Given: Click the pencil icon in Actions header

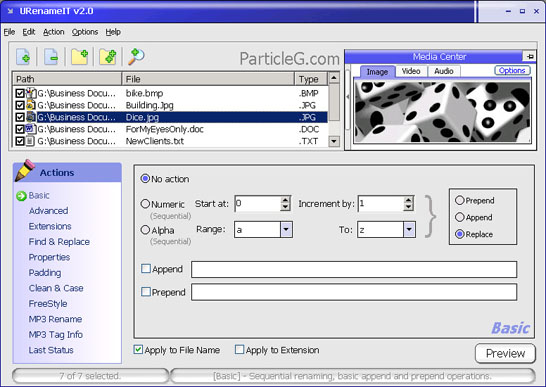Looking at the screenshot, I should 25,170.
